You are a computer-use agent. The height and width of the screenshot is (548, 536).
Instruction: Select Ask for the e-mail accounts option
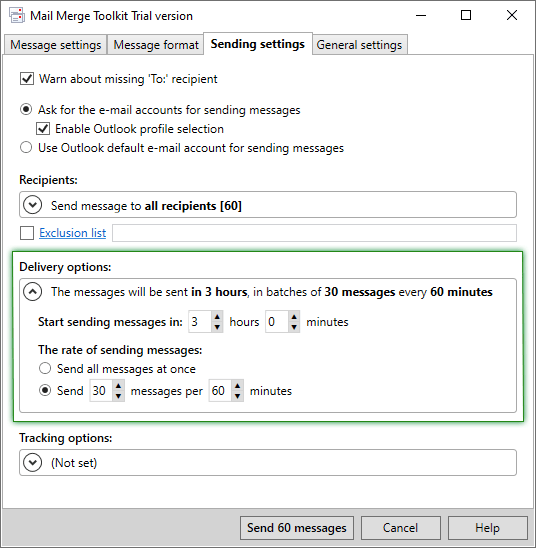(26, 110)
